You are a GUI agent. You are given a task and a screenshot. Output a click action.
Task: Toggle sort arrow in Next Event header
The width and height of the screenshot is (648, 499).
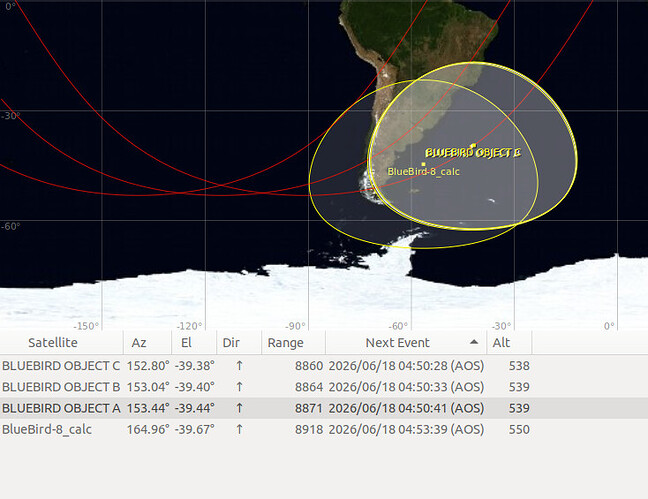474,342
